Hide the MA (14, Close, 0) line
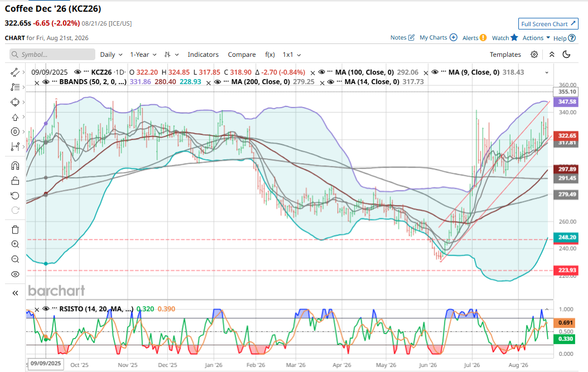The height and width of the screenshot is (372, 588). (331, 82)
